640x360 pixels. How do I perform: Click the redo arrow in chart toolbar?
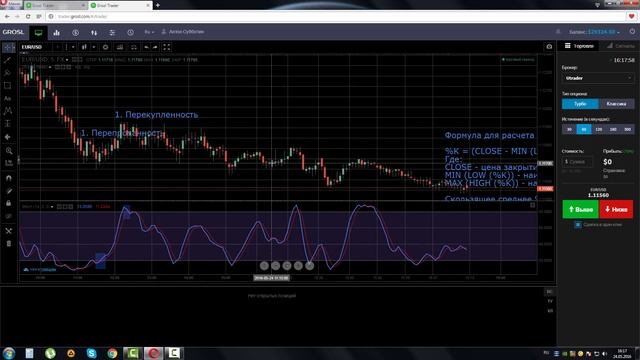[x=156, y=47]
